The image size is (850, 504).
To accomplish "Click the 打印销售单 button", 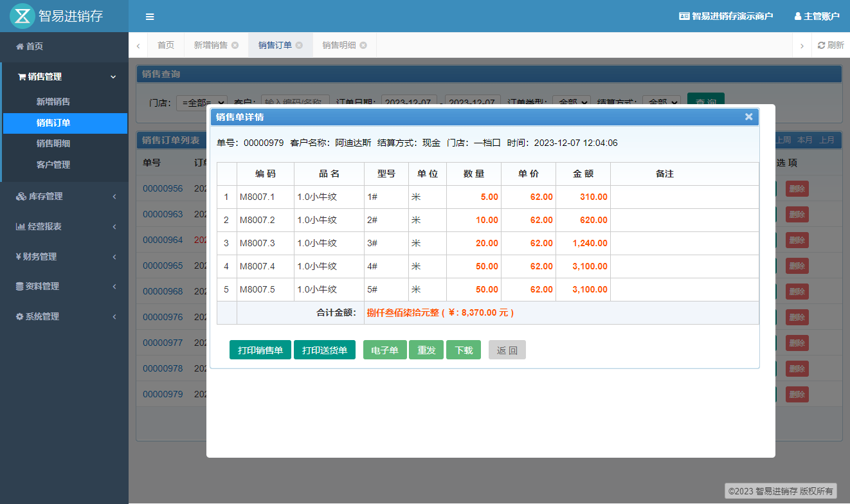I will click(260, 350).
